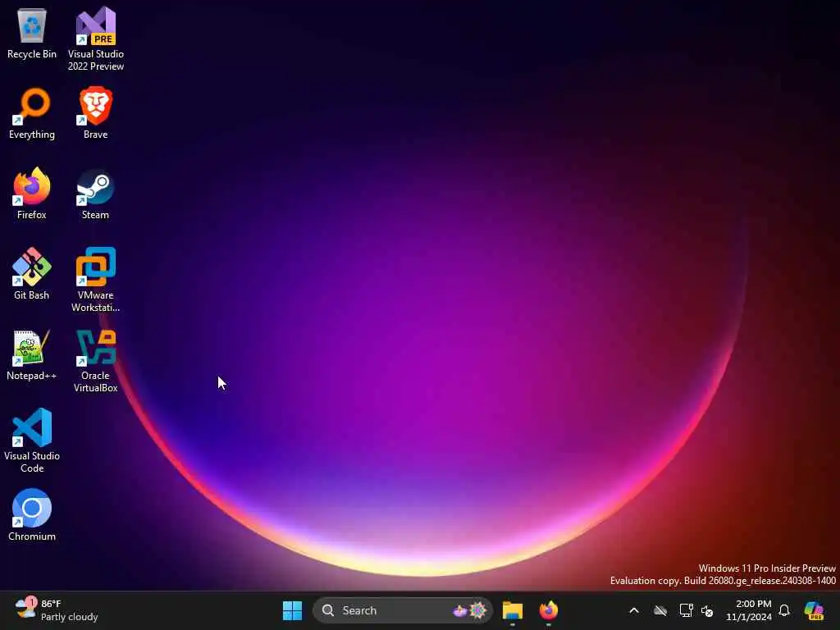
Task: Select the Git Bash desktop icon
Action: (32, 274)
